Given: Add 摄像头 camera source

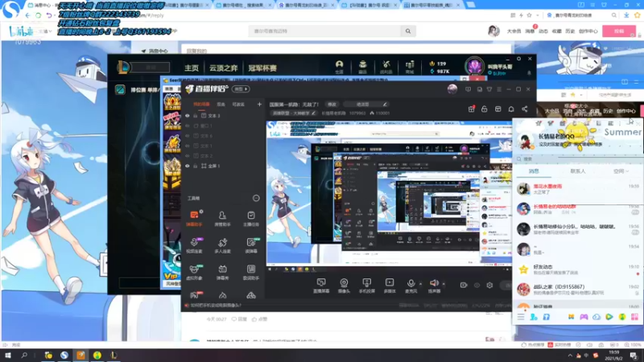Looking at the screenshot, I should [344, 286].
